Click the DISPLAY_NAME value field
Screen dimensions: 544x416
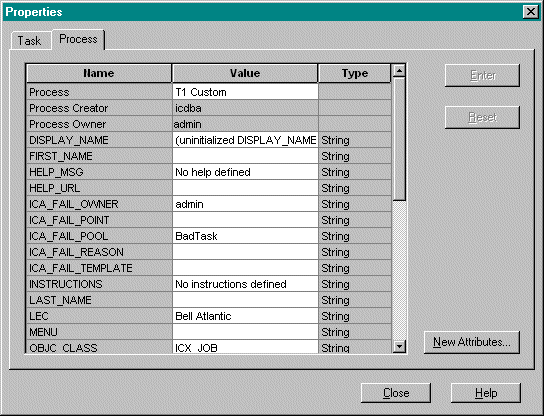(x=245, y=140)
